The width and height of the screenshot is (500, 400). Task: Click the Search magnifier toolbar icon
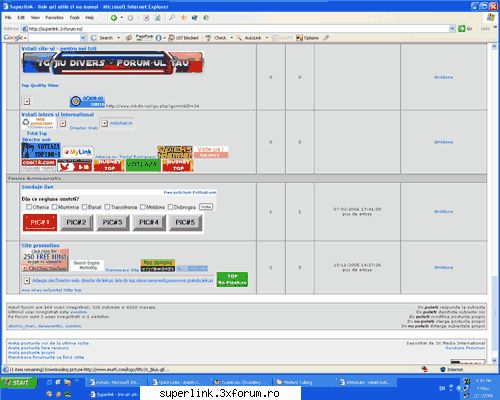coord(172,18)
